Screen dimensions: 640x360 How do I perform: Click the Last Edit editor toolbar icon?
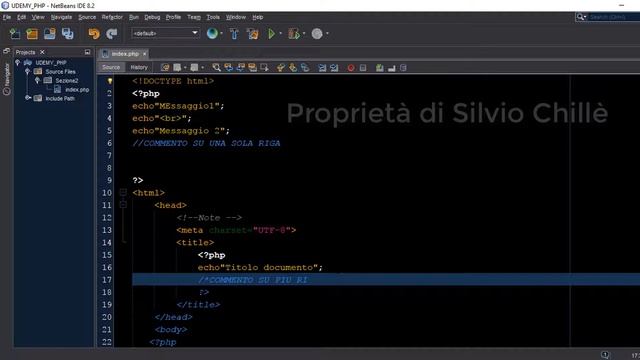(165, 68)
